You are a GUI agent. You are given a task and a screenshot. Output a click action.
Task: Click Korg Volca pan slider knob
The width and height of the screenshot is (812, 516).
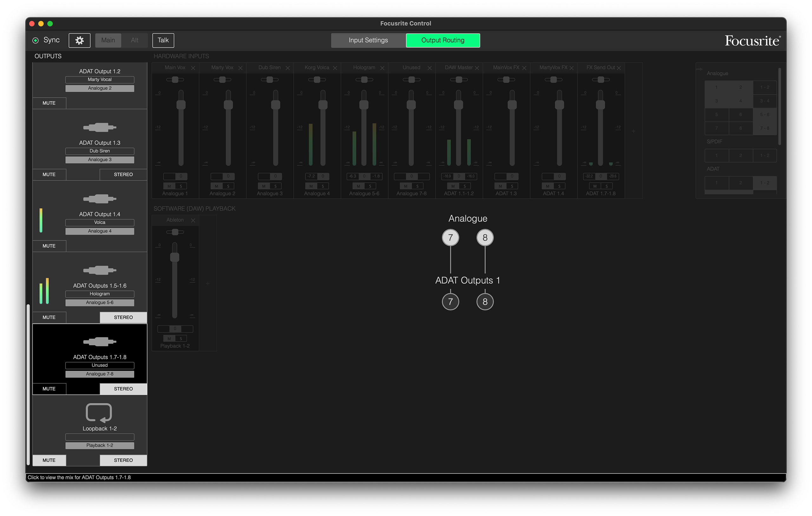pyautogui.click(x=317, y=80)
